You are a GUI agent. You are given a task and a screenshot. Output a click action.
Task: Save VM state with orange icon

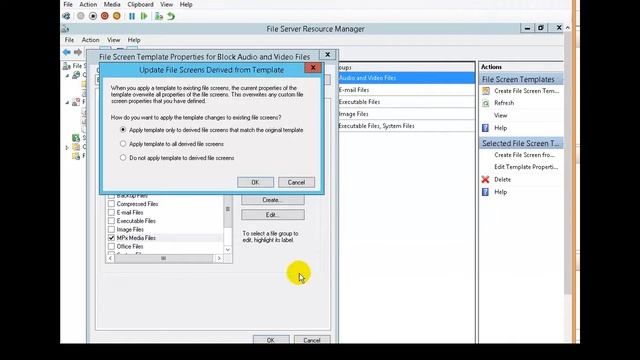coord(117,16)
